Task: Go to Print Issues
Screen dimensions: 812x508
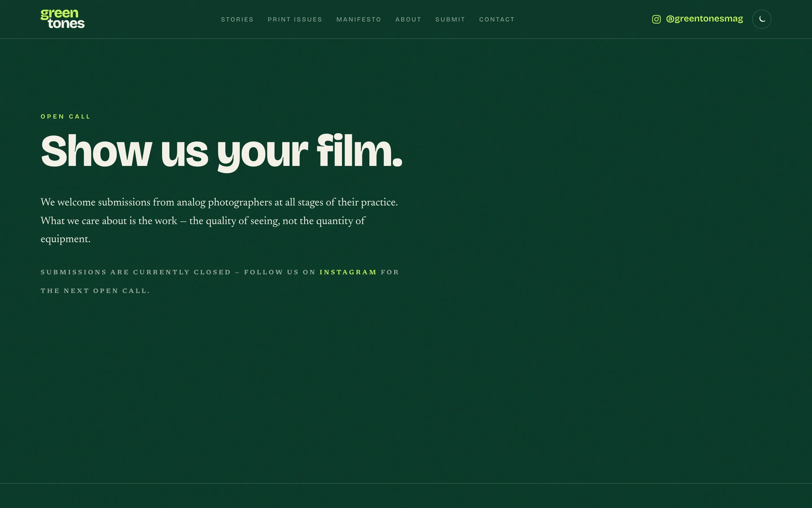Action: click(x=295, y=19)
